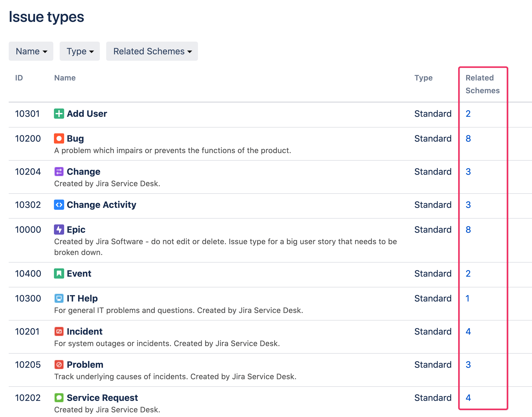
Task: Open the 2 related schemes link for Add User
Action: tap(468, 114)
